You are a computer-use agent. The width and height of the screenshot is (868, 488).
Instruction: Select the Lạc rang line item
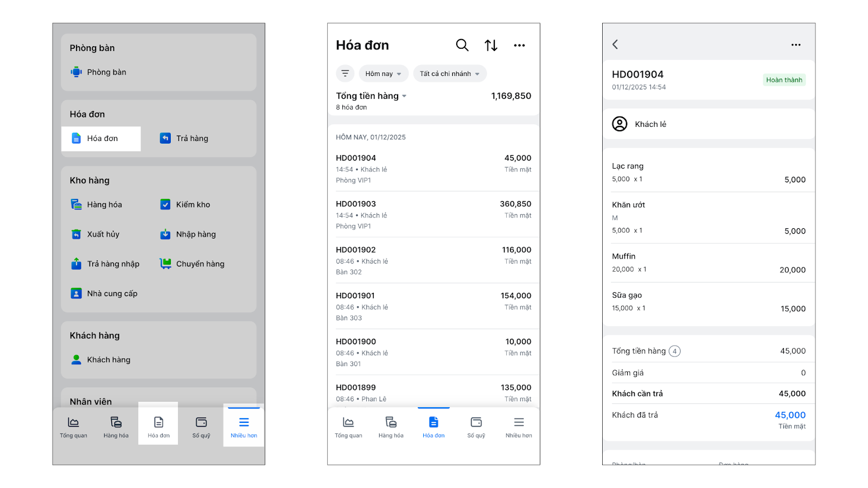coord(709,172)
